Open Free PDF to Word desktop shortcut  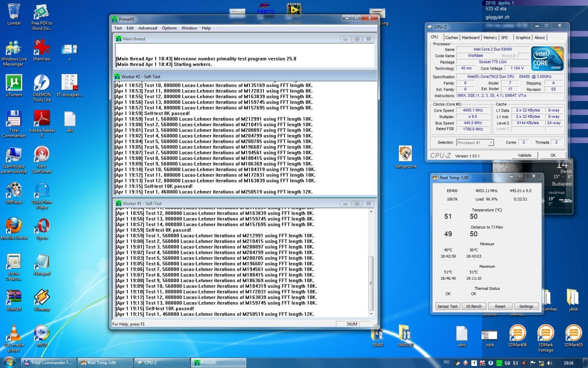(42, 17)
